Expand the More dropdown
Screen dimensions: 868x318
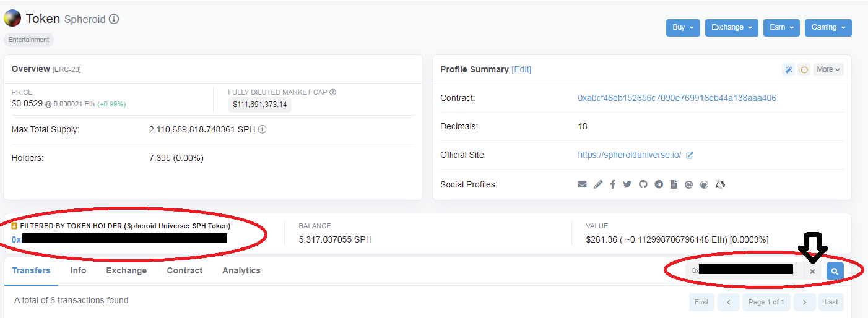(828, 69)
